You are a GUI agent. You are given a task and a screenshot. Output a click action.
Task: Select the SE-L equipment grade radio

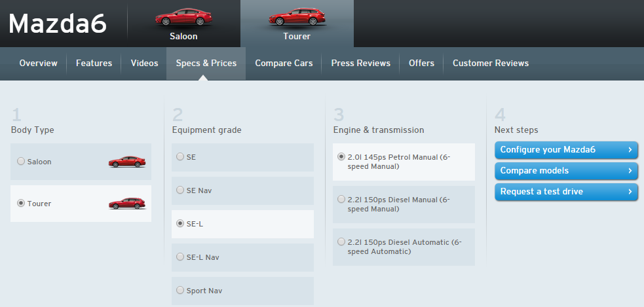[x=180, y=223]
